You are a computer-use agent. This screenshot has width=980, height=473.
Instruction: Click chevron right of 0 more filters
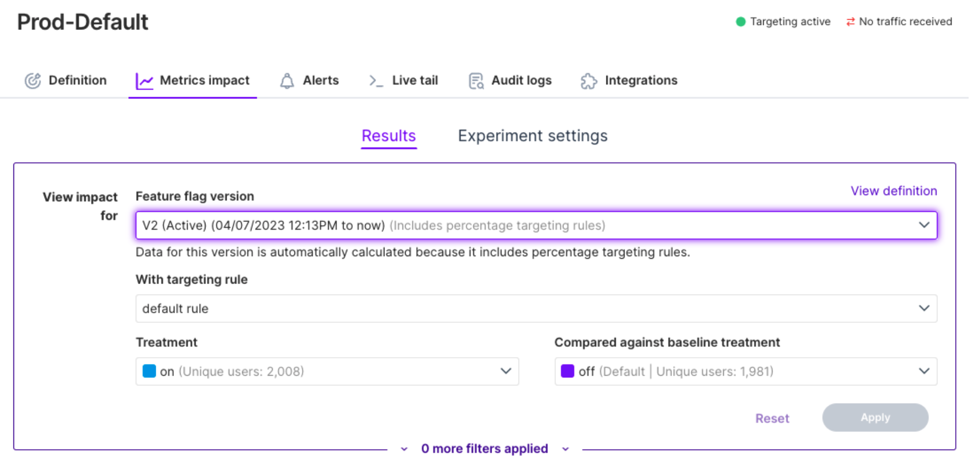(x=566, y=449)
